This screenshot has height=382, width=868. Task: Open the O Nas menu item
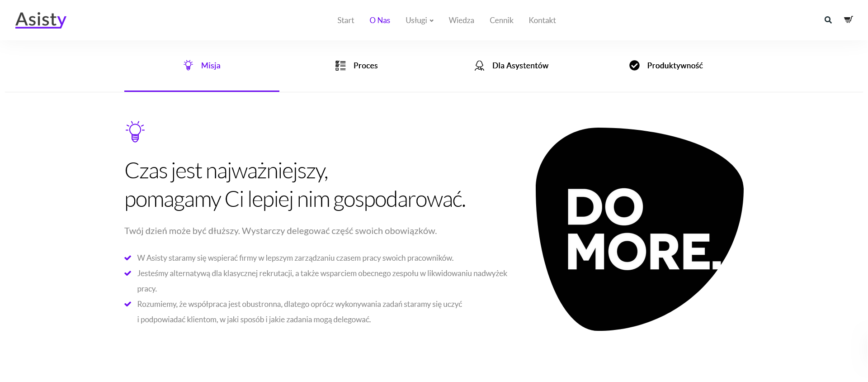(x=380, y=20)
